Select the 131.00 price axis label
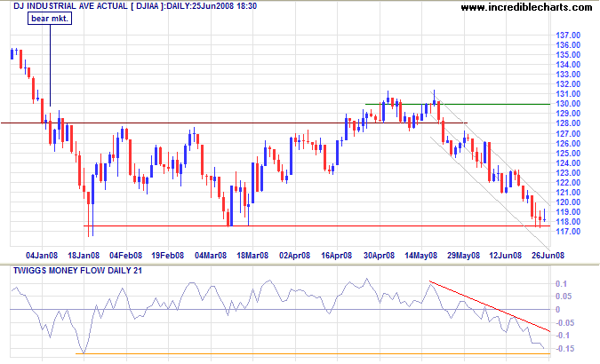The width and height of the screenshot is (600, 364). [568, 94]
